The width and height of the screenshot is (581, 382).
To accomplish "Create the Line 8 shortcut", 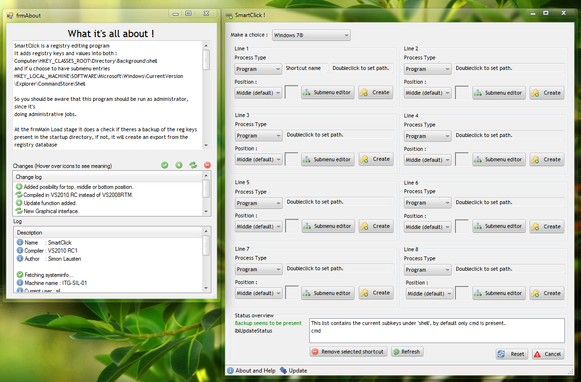I will click(547, 293).
